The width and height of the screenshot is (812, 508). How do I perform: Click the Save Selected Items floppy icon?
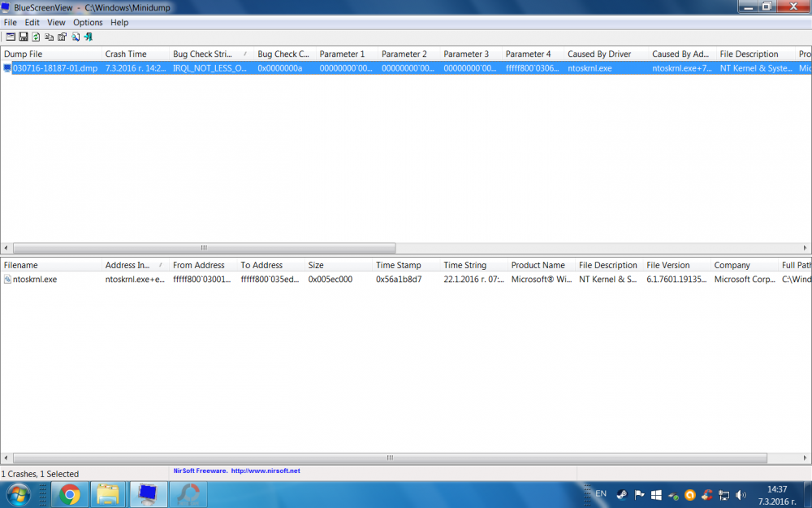coord(24,37)
